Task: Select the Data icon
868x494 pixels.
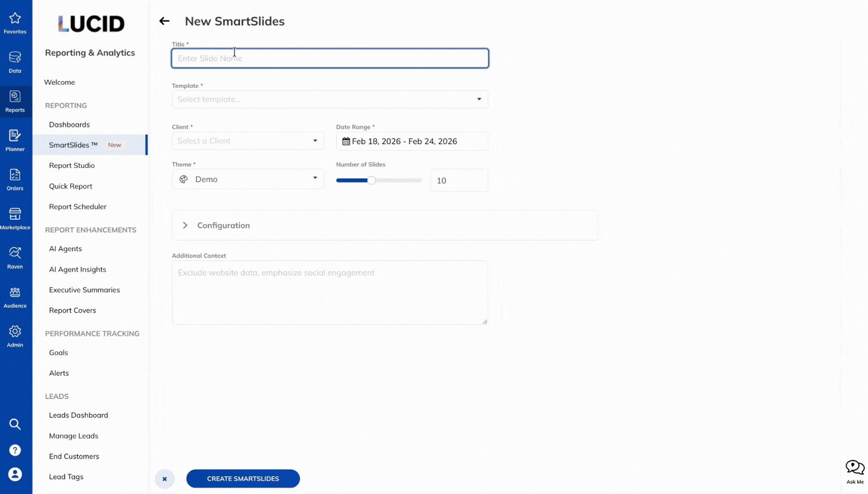Action: (15, 61)
